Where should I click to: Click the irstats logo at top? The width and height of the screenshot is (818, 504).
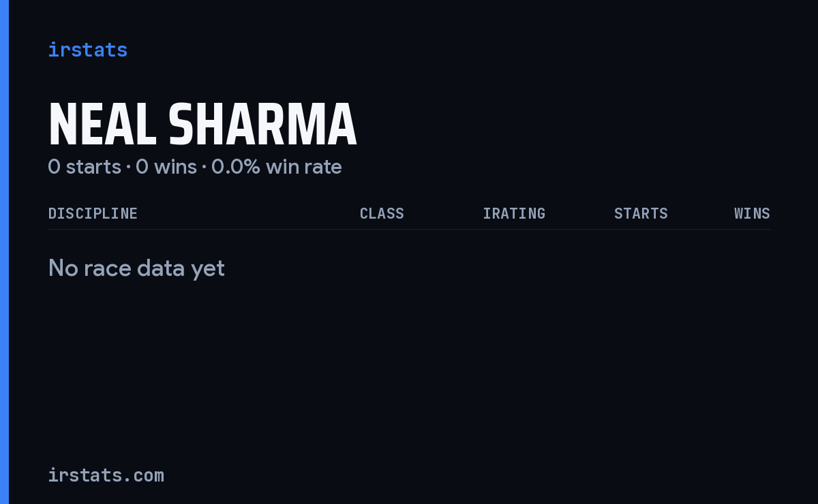tap(87, 50)
